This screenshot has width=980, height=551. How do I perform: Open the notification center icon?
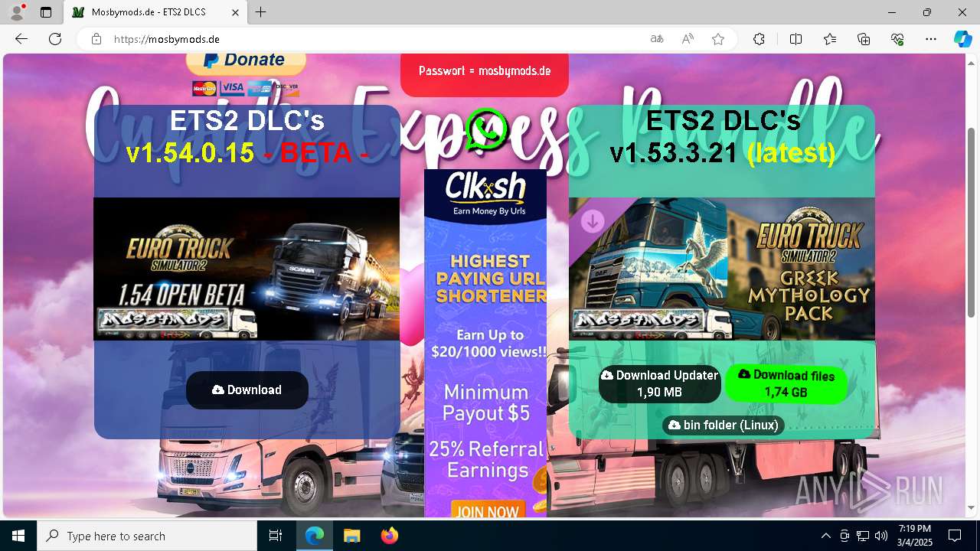click(x=955, y=536)
